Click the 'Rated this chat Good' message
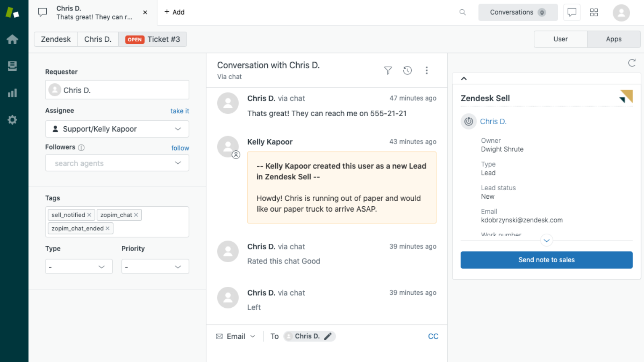 284,261
